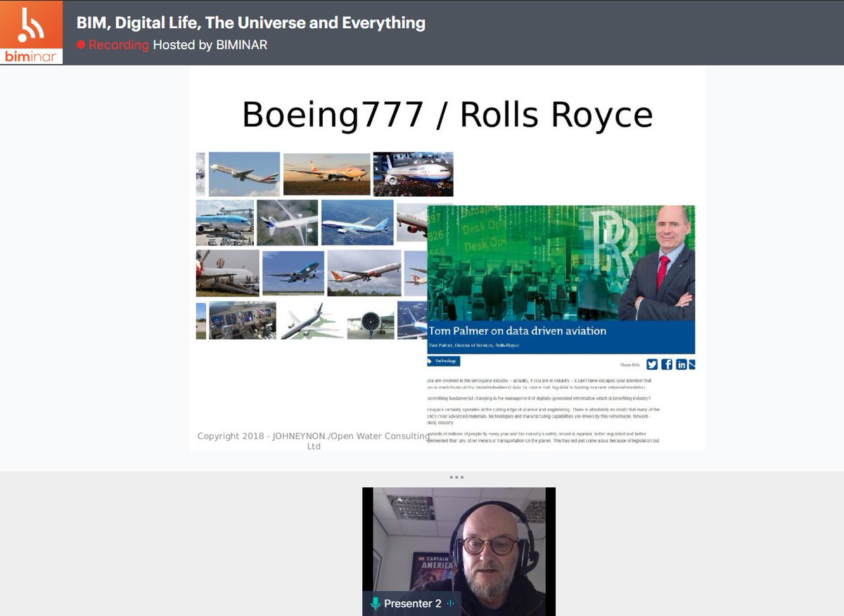
Task: Click the Copyright 2018 JOHNEYNON footer text
Action: pos(314,441)
